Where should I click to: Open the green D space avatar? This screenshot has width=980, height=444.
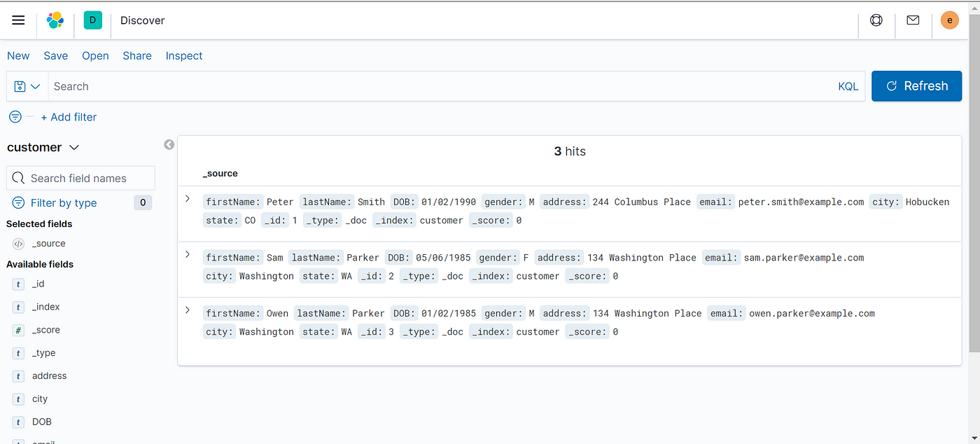pyautogui.click(x=92, y=20)
